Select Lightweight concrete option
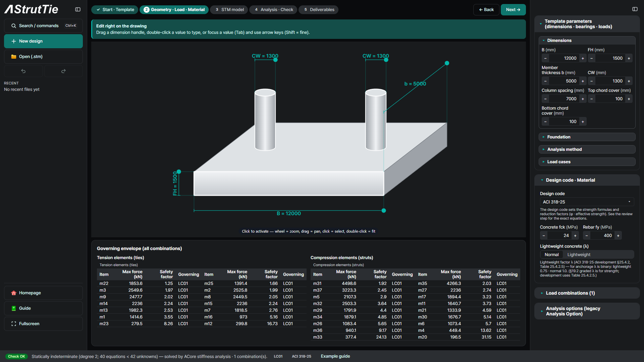This screenshot has width=644, height=362. coord(579,255)
